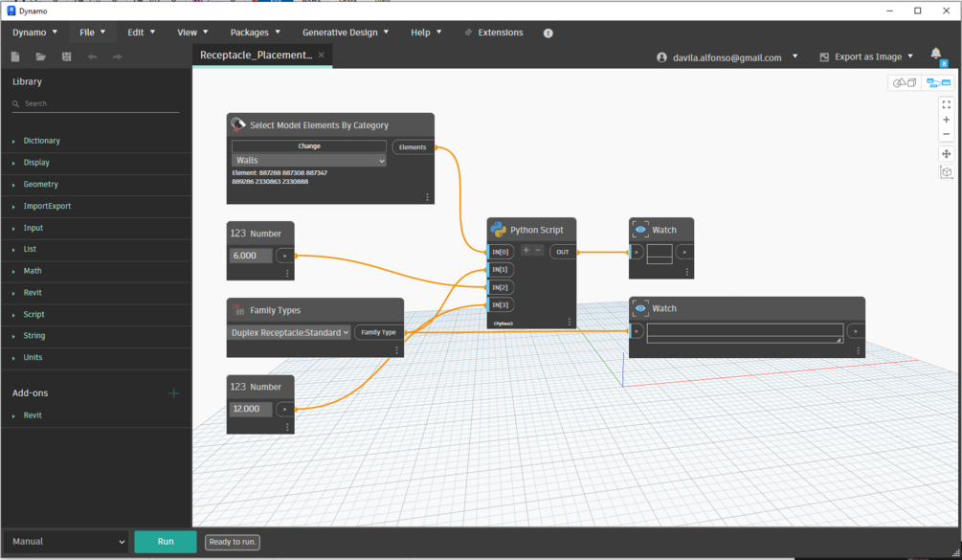Open the Walls category dropdown
This screenshot has height=560, width=962.
[309, 160]
